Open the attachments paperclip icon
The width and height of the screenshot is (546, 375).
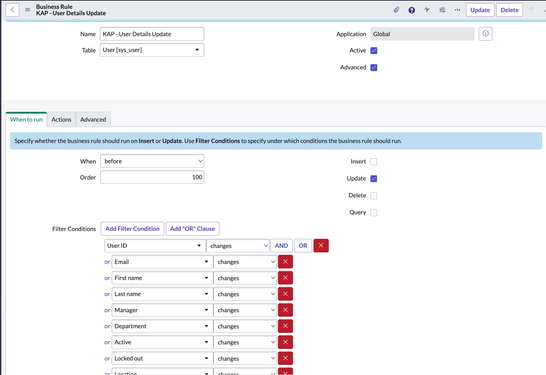396,10
